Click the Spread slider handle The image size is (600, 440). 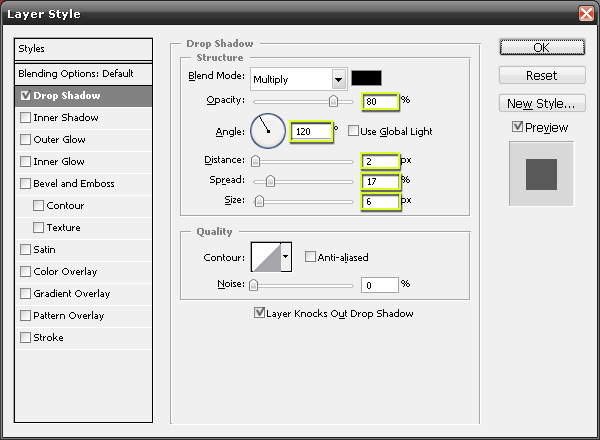click(x=270, y=181)
